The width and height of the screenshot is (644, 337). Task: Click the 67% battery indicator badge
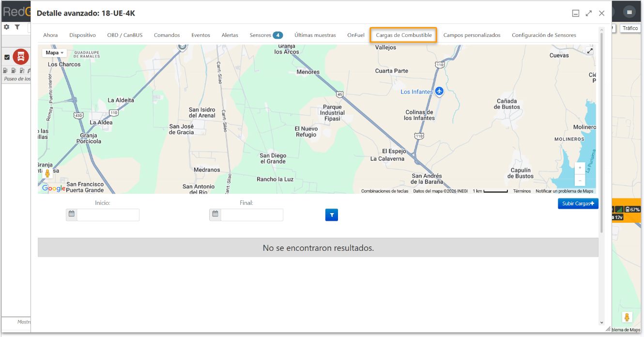[x=632, y=209]
